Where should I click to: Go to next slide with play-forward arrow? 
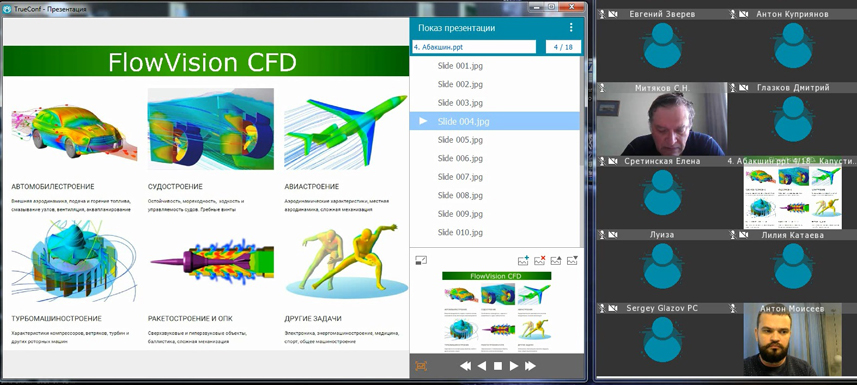tap(514, 366)
